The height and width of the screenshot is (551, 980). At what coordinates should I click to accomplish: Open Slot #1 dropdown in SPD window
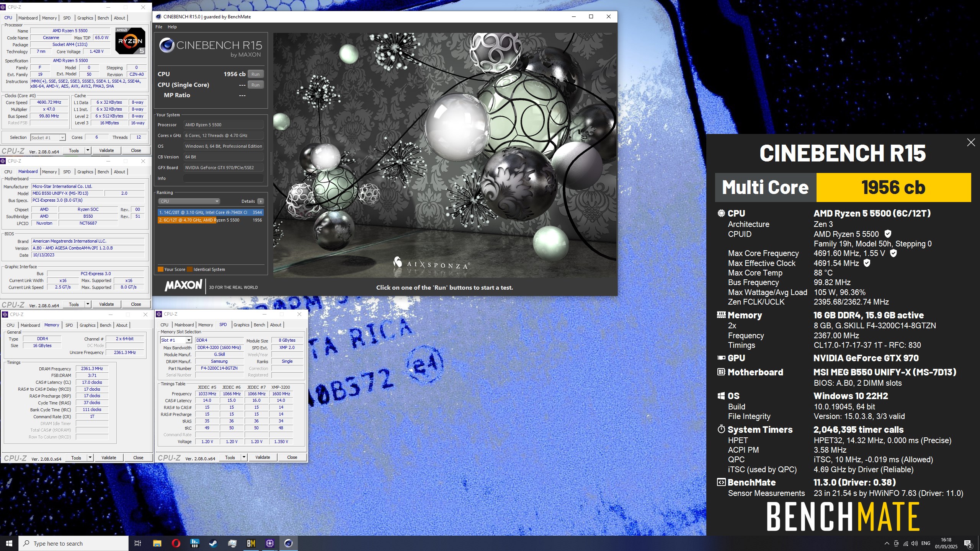click(176, 340)
